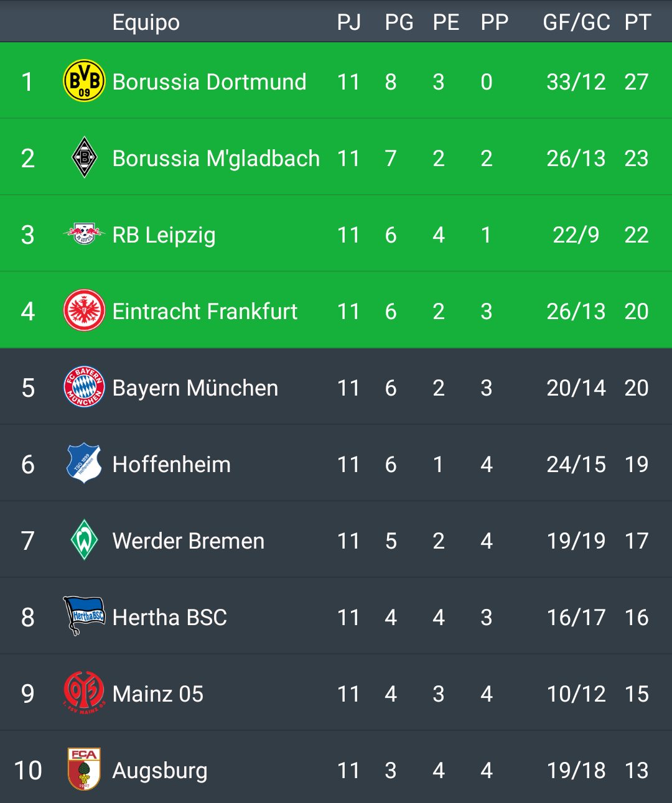This screenshot has height=803, width=672.
Task: Tap the Bayern München club crest
Action: [84, 387]
